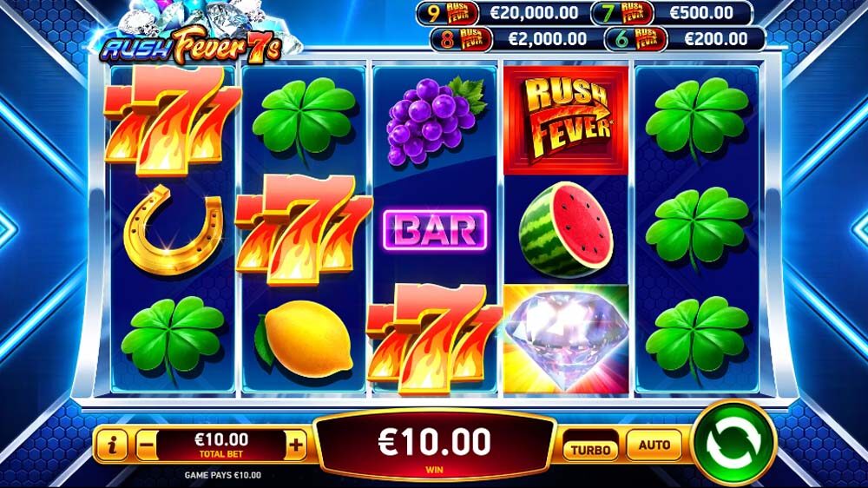Click the yellow lemon symbol
Viewport: 868px width, 488px height.
click(x=304, y=339)
